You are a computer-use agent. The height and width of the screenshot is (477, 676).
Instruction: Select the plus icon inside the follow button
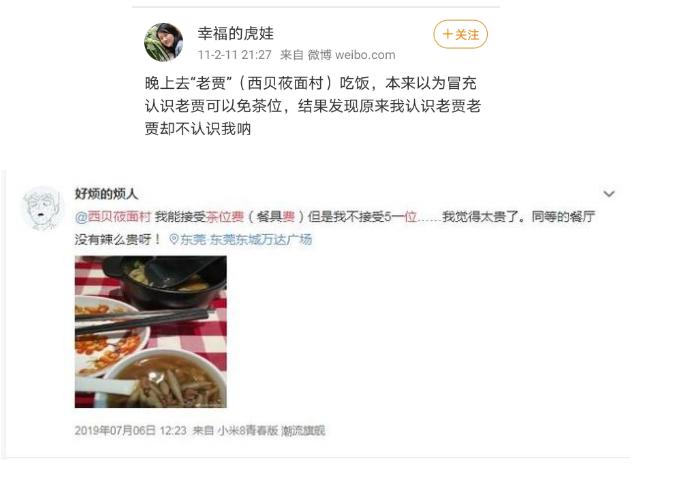click(448, 34)
